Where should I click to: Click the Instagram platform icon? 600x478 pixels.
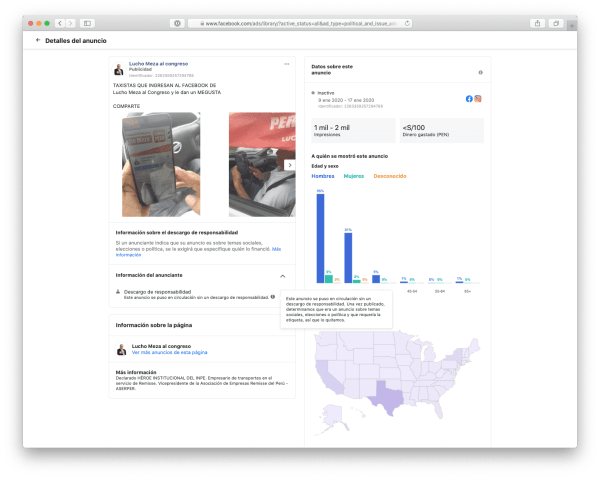pos(478,98)
